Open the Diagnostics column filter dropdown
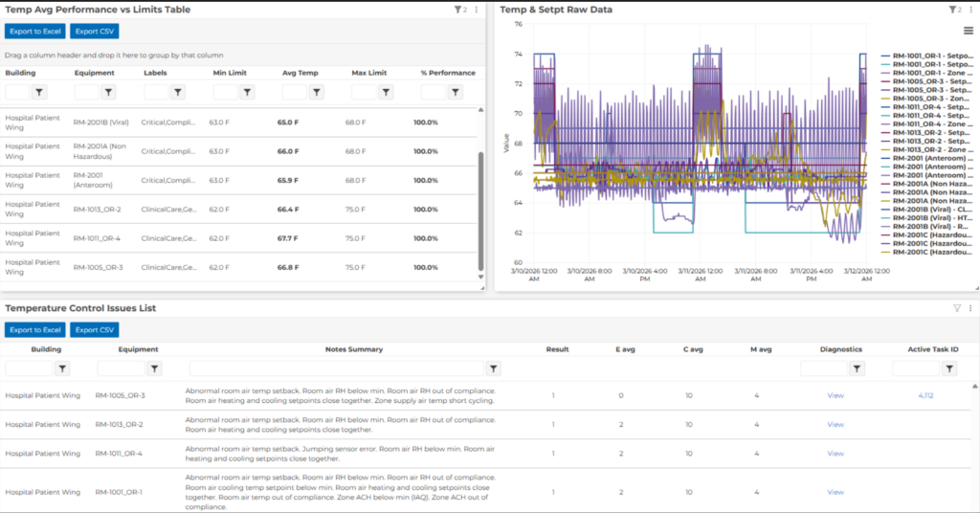The width and height of the screenshot is (980, 513). coord(857,368)
